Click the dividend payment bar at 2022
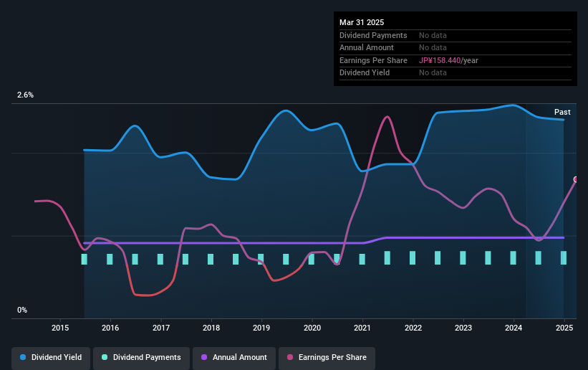 coord(413,258)
